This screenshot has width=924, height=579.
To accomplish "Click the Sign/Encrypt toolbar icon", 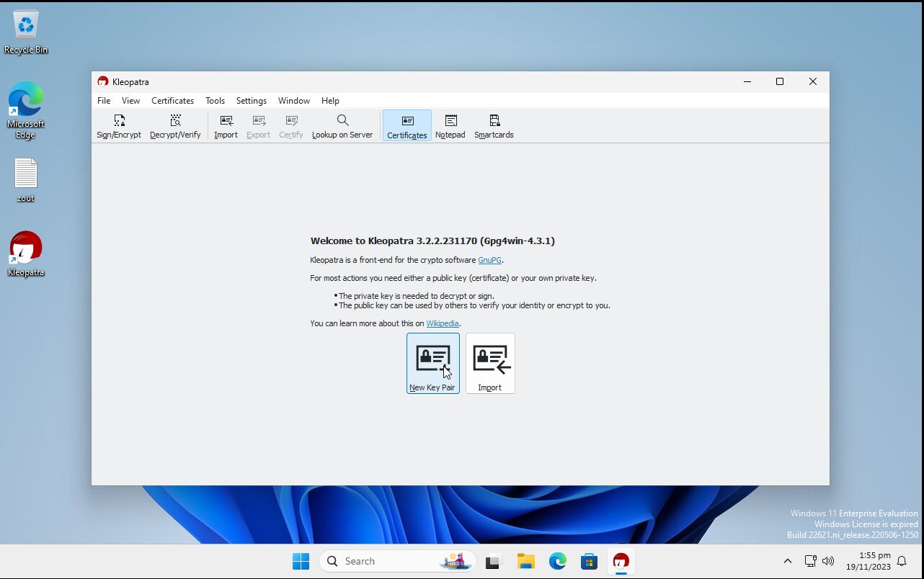I will [x=119, y=126].
